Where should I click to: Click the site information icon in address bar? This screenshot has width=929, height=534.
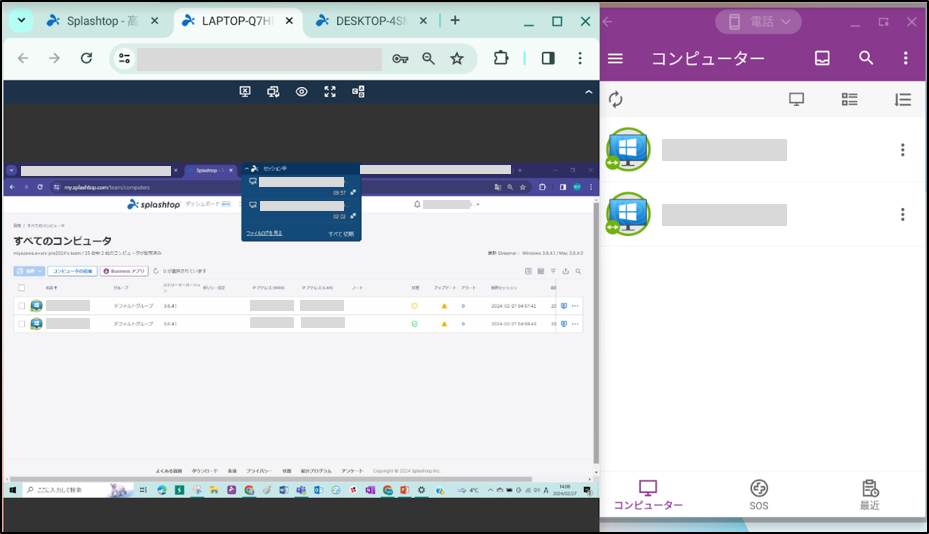point(124,58)
